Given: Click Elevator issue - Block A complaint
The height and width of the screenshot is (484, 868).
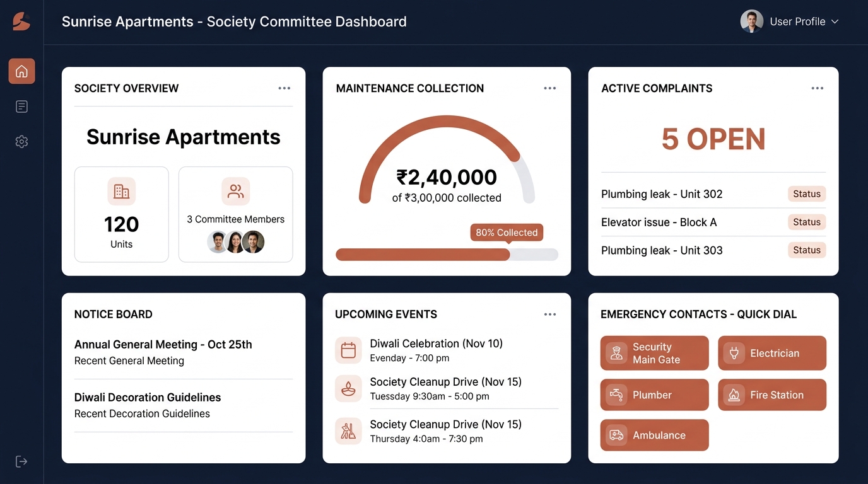Looking at the screenshot, I should 659,222.
